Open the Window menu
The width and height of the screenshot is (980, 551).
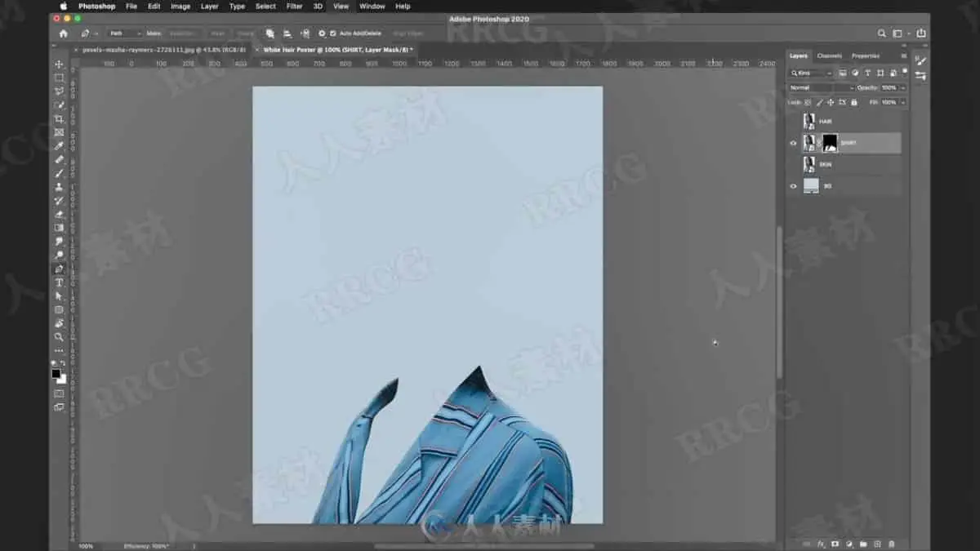(x=372, y=6)
